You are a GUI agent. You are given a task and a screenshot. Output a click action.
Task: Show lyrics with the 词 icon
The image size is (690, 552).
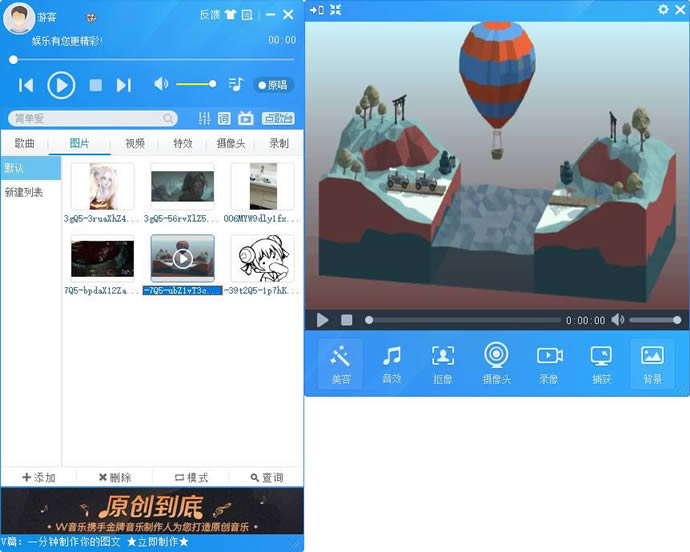[224, 118]
